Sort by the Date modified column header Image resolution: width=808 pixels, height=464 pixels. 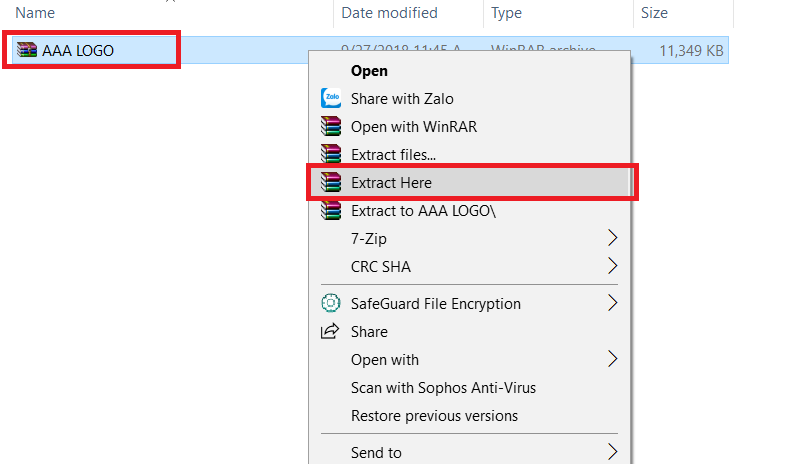(x=389, y=13)
